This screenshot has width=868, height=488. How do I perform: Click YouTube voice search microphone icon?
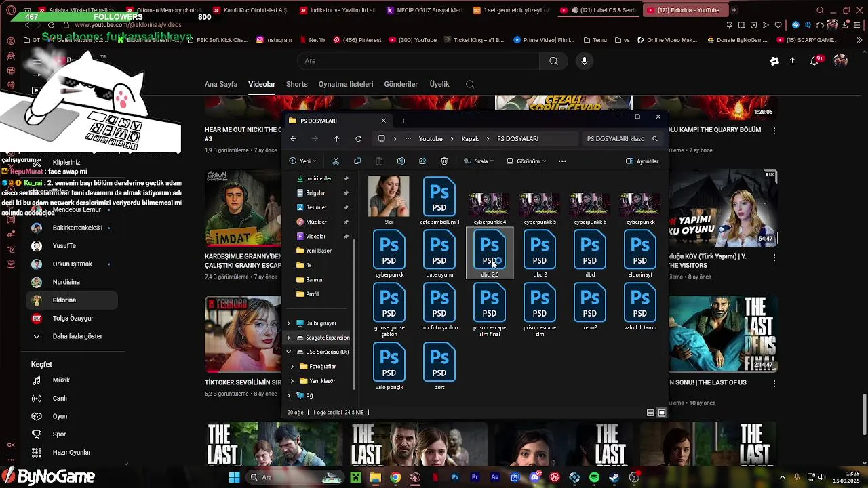pyautogui.click(x=585, y=61)
